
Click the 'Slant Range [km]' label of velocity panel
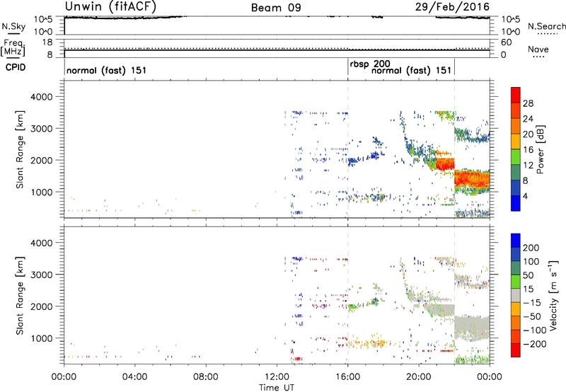[20, 295]
